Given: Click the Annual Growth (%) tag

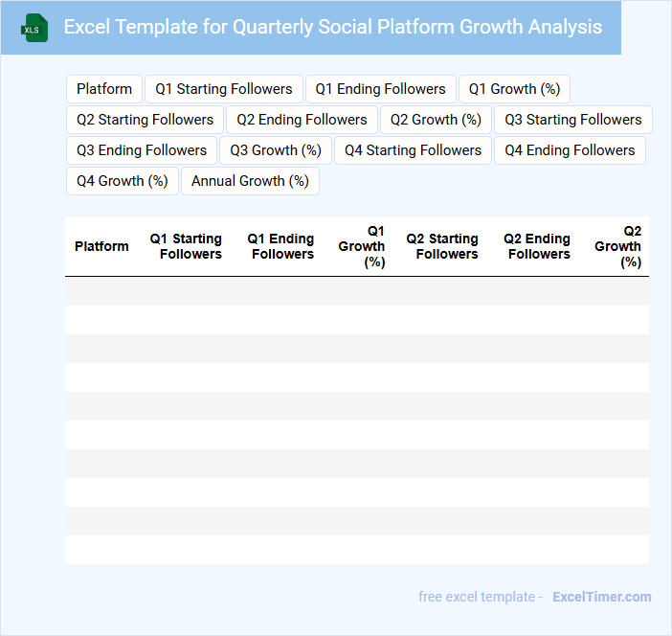Looking at the screenshot, I should 250,181.
